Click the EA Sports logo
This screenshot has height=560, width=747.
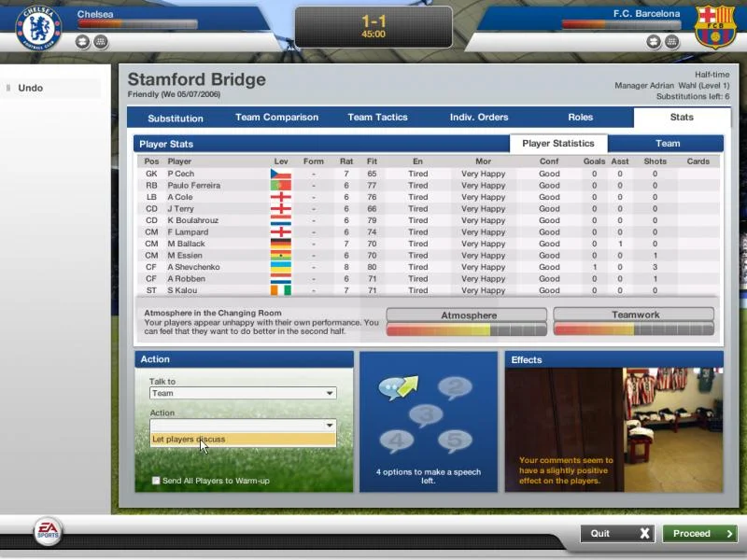pos(46,530)
